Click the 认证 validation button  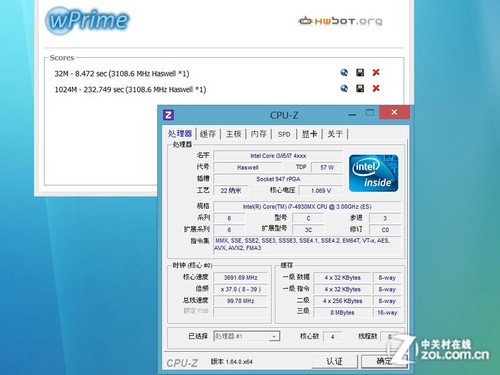pos(334,361)
